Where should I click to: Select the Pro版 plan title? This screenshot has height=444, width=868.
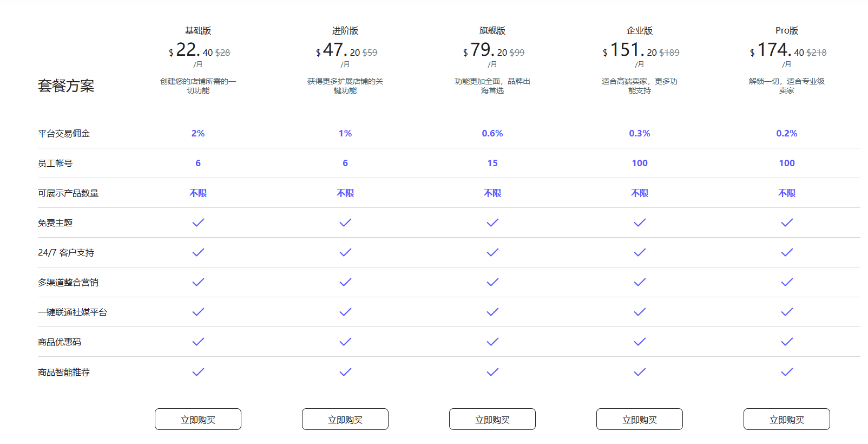[x=787, y=31]
